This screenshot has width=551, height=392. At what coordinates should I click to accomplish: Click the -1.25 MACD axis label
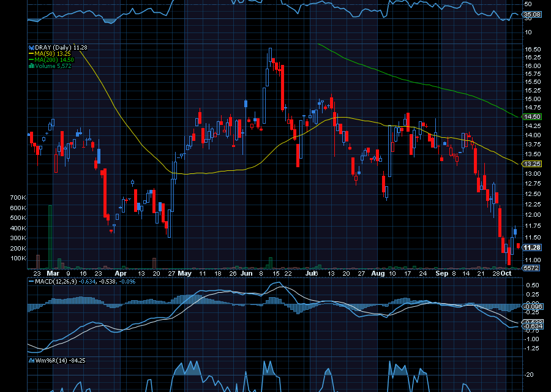coord(532,349)
